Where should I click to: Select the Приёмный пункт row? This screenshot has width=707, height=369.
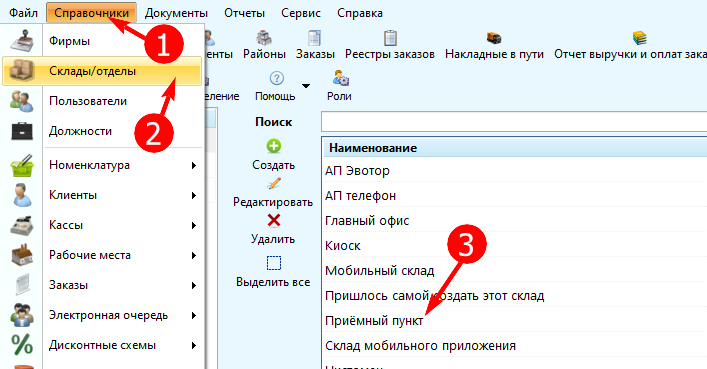(x=515, y=321)
